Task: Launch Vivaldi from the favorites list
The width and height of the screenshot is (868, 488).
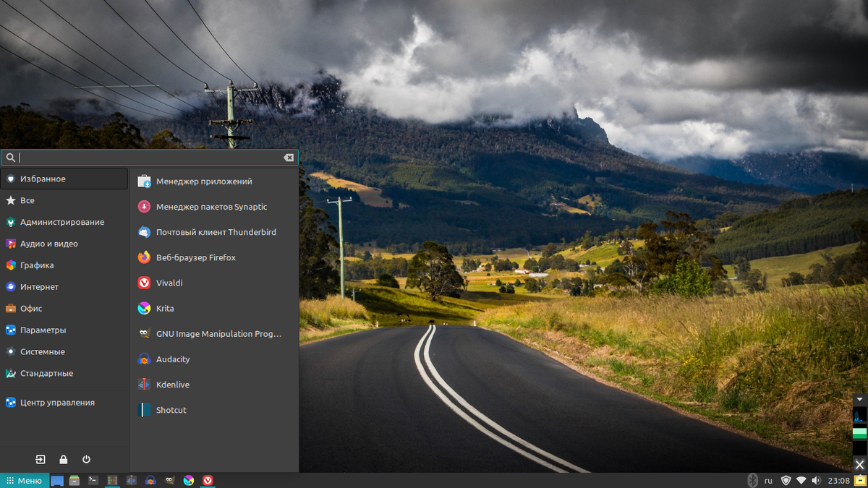Action: point(214,283)
